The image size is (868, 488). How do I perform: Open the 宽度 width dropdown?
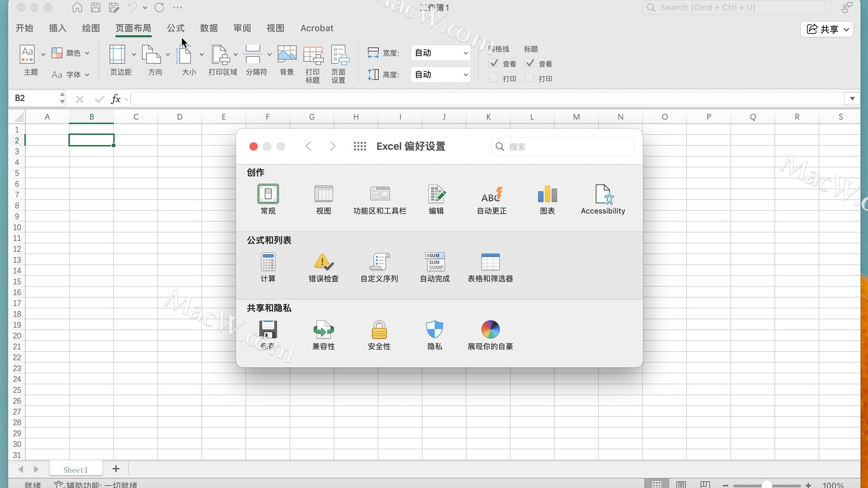coord(441,53)
